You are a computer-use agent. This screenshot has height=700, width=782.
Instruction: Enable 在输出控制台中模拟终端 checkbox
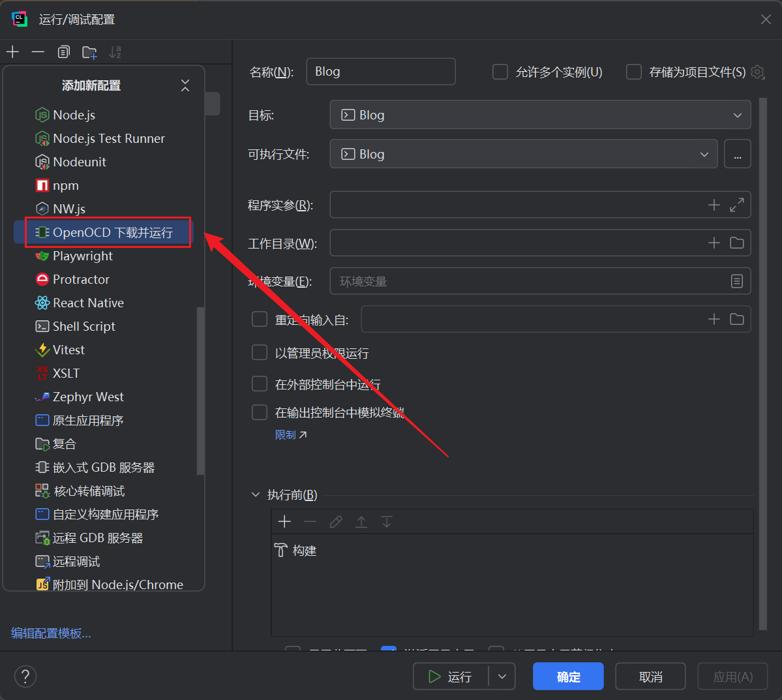pos(260,412)
